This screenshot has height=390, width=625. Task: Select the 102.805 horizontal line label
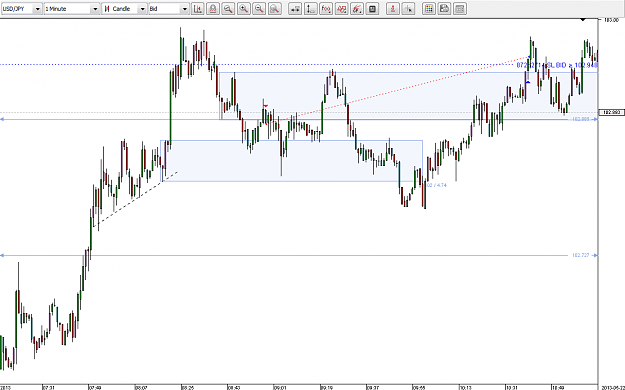(x=580, y=119)
